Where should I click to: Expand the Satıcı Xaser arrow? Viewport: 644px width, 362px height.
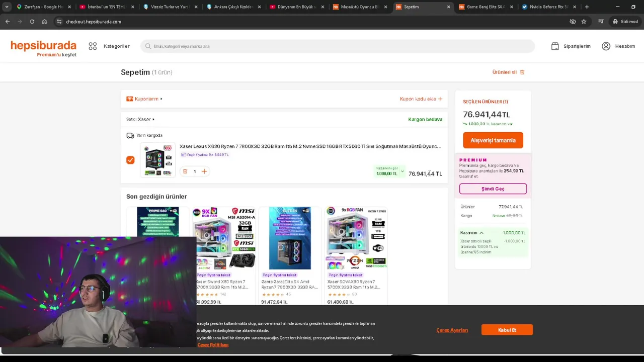[153, 120]
